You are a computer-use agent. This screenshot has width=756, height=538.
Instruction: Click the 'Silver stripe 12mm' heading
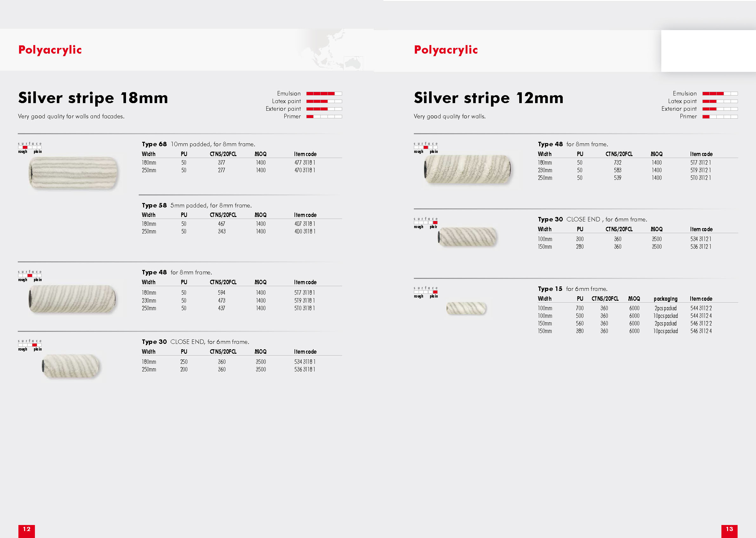point(488,98)
